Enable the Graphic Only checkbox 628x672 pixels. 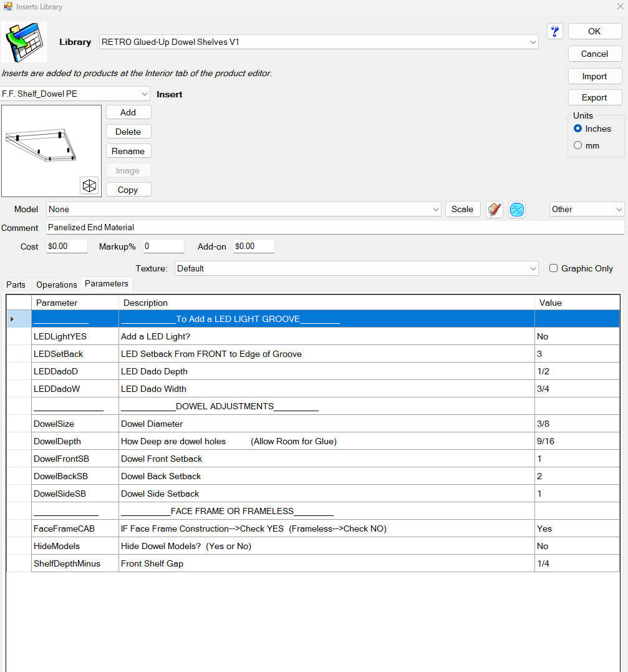[x=553, y=268]
